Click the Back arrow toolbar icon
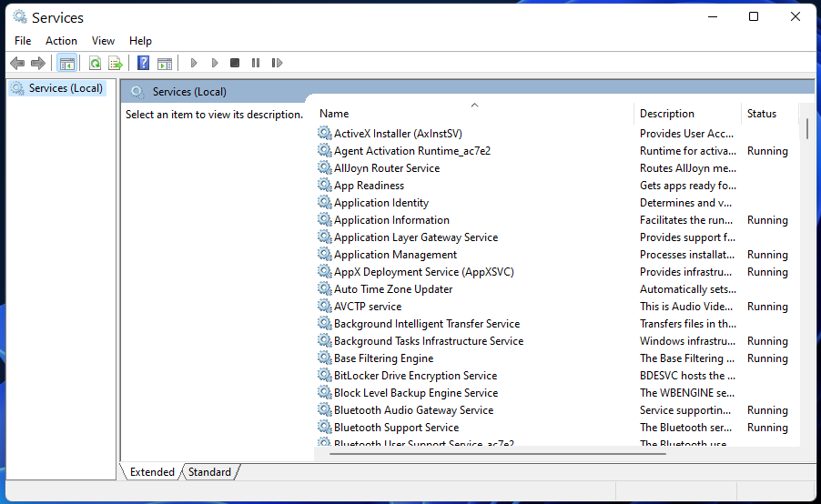This screenshot has height=504, width=821. 17,64
